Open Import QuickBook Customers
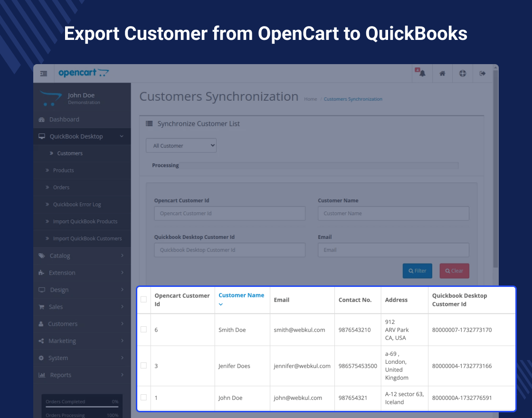The image size is (532, 418). (x=82, y=238)
